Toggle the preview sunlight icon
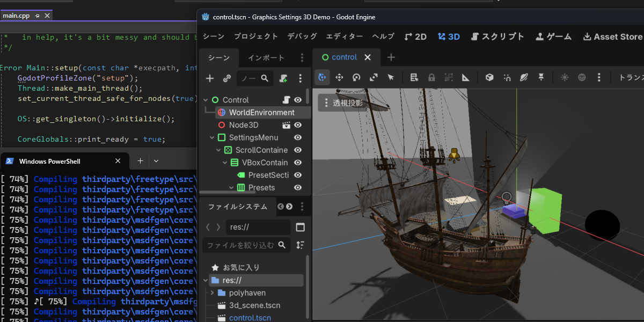This screenshot has width=644, height=322. (565, 77)
